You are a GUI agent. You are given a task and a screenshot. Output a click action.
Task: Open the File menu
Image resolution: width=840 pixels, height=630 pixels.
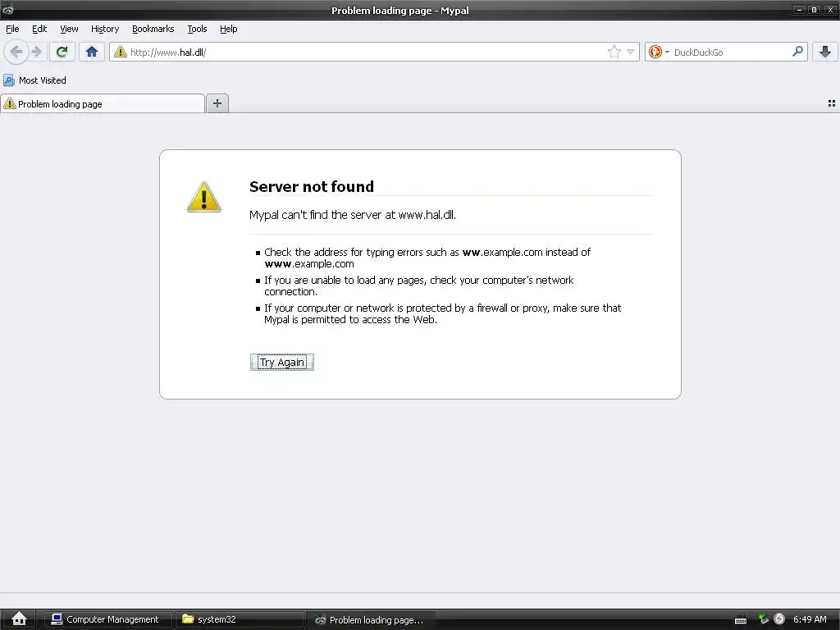(x=12, y=29)
